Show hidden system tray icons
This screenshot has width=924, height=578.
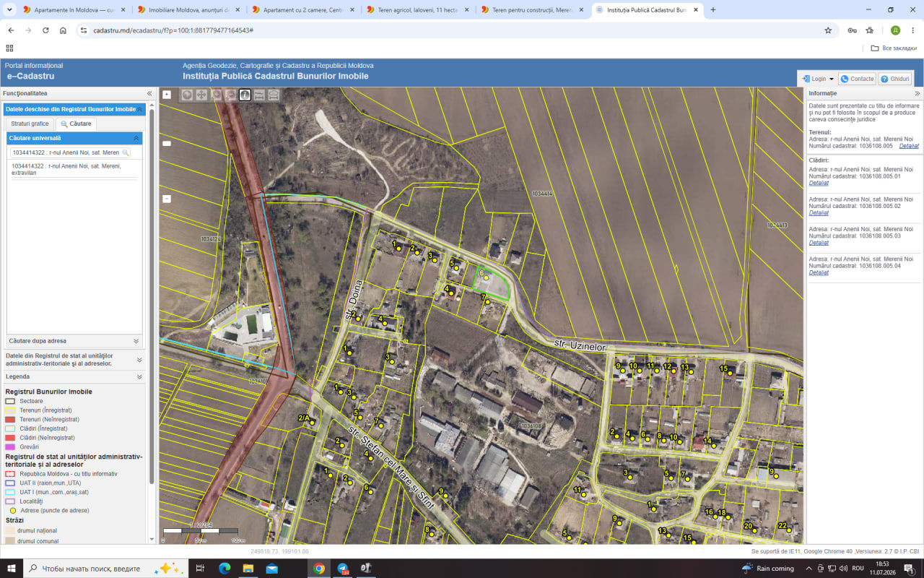808,569
